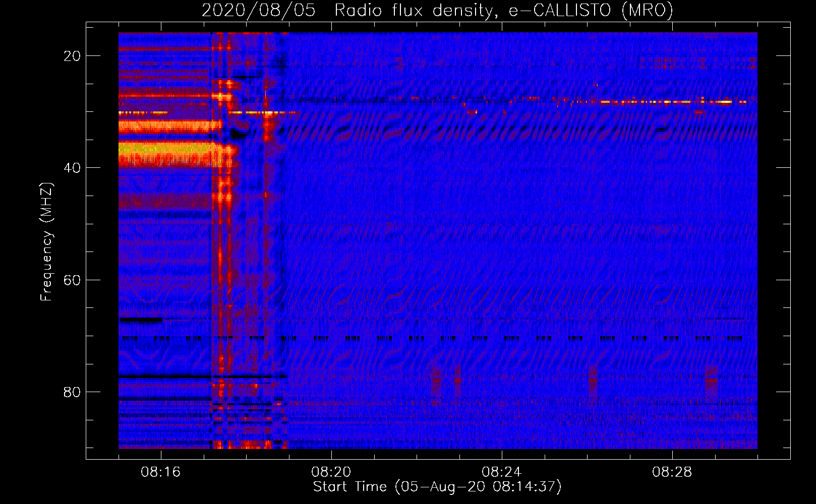The image size is (816, 504).
Task: Click the plot title '2020/08/05 Radio flux density'
Action: [437, 10]
